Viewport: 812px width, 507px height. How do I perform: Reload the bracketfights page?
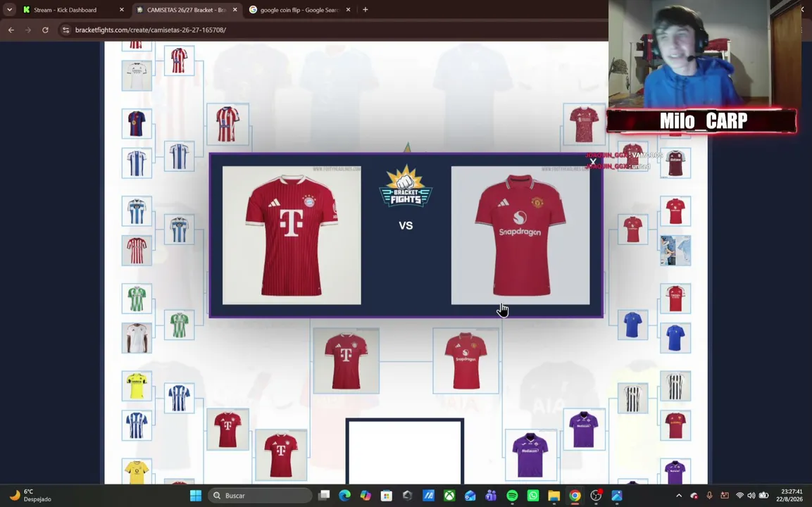(x=45, y=30)
